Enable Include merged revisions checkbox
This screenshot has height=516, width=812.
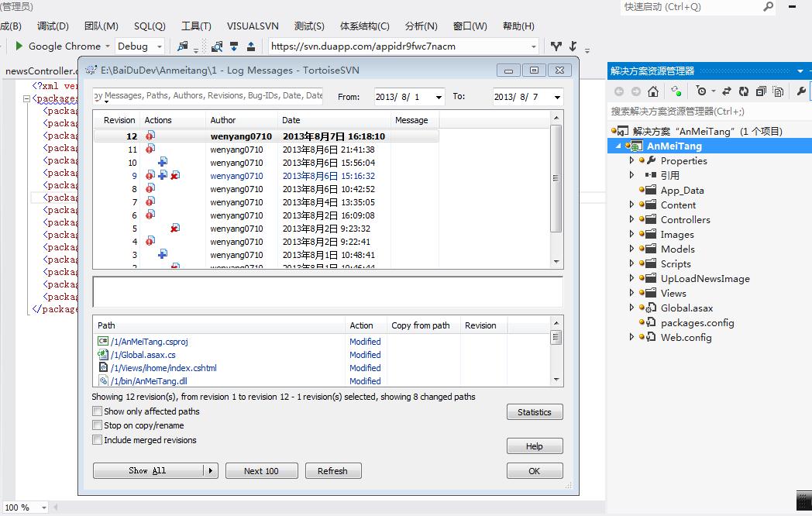coord(97,440)
